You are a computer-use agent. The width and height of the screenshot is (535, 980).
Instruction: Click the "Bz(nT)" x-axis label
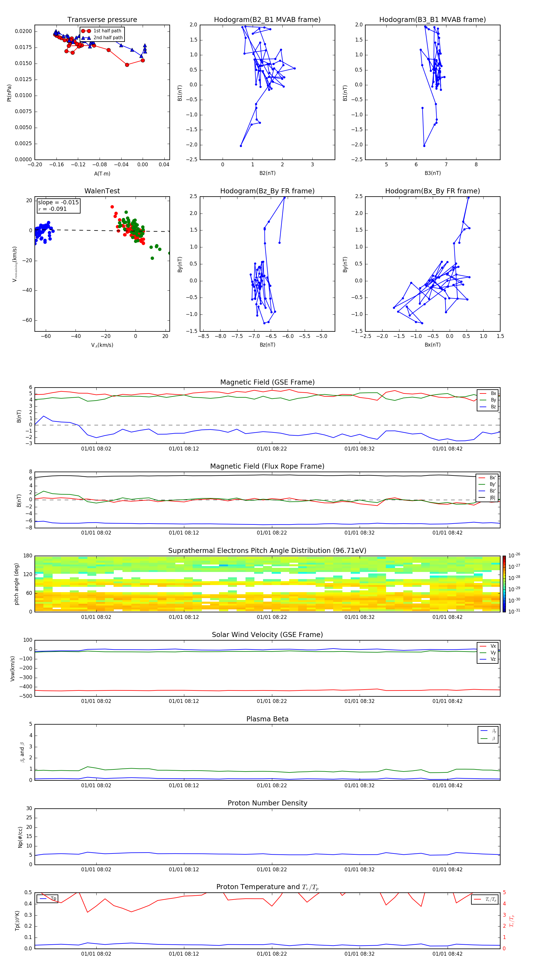pos(267,345)
